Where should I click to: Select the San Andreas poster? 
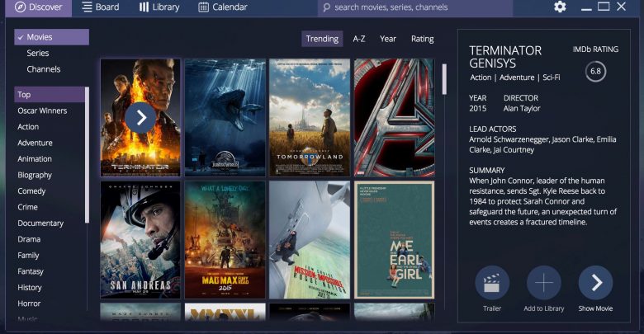[x=140, y=240]
